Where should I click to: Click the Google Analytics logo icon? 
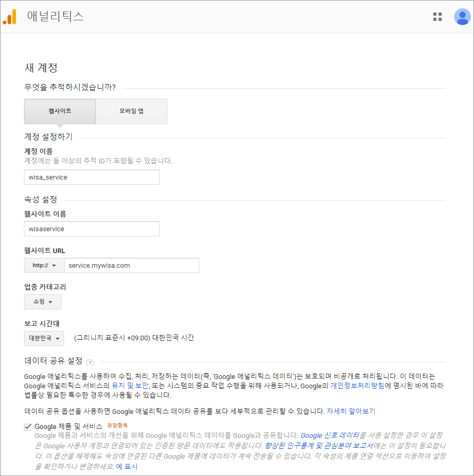point(9,17)
